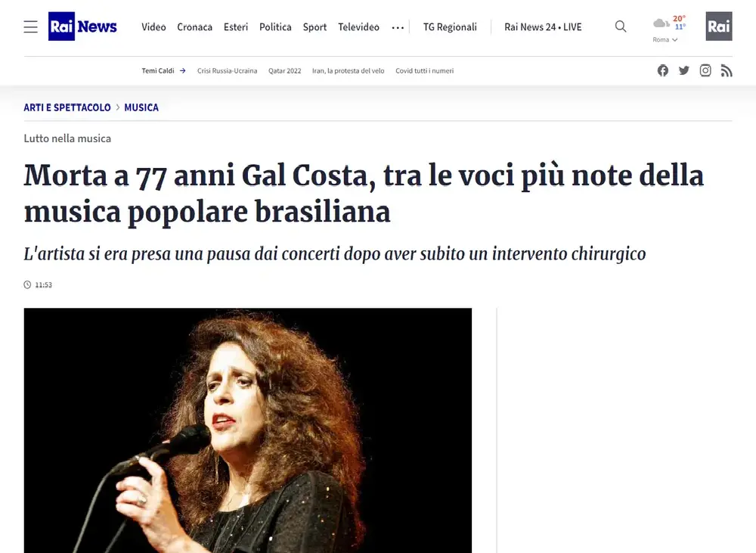The image size is (756, 553).
Task: Open Crisi Russia-Ucraina topic
Action: [x=227, y=70]
